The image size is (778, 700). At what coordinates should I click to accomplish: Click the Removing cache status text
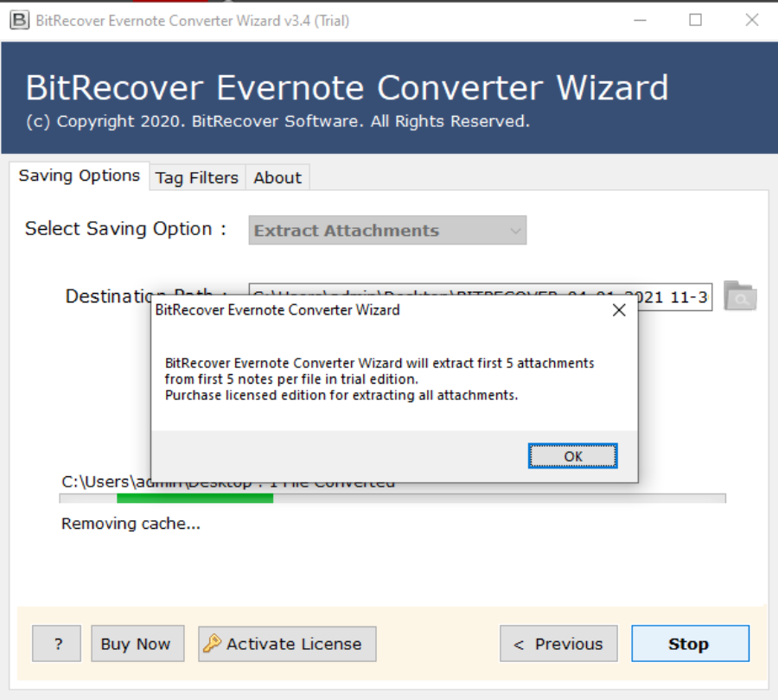click(x=131, y=524)
